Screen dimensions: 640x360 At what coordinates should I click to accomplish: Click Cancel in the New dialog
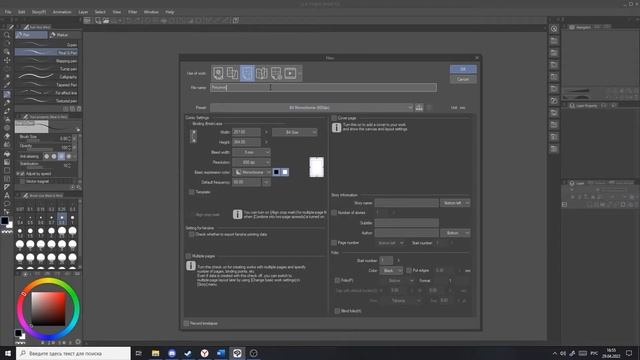(463, 79)
